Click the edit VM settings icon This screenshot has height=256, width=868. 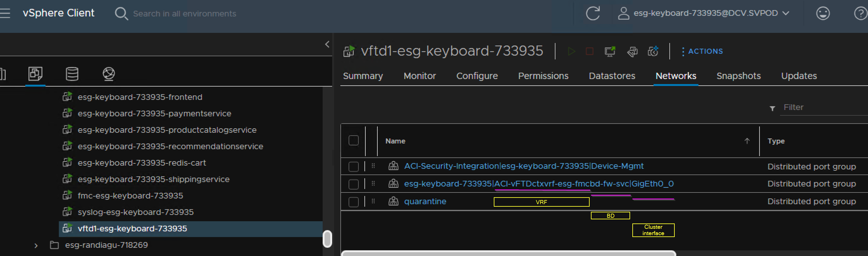pyautogui.click(x=632, y=51)
